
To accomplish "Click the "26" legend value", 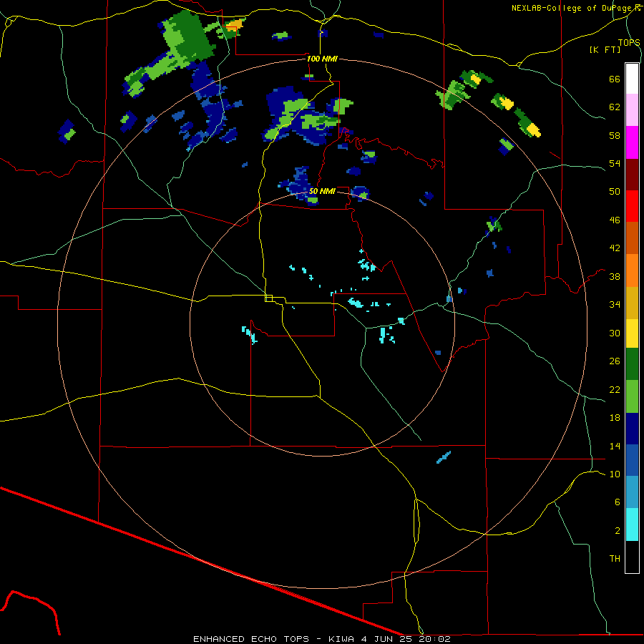I will [x=615, y=361].
